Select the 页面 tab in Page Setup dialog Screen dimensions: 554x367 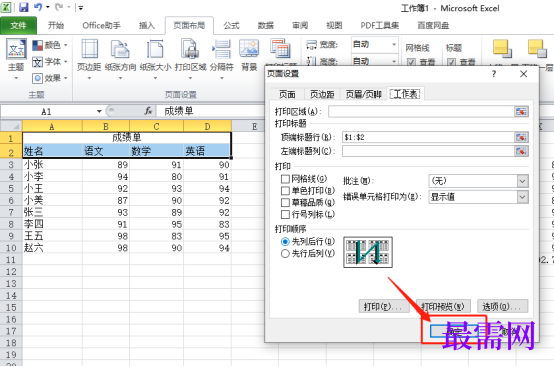pos(287,94)
